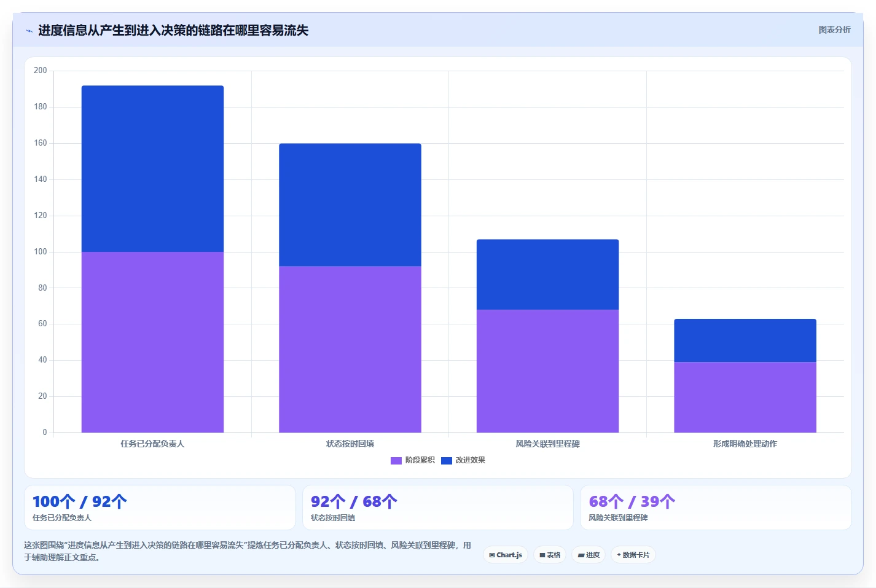Click x-axis label 风险关联到里程碑
This screenshot has width=876, height=588.
click(x=547, y=444)
